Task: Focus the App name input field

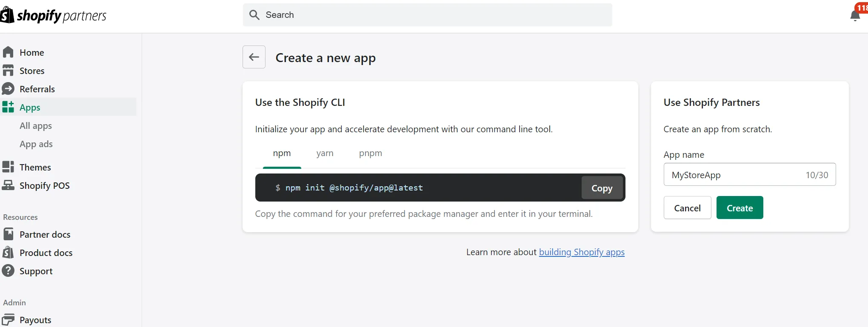Action: tap(750, 175)
